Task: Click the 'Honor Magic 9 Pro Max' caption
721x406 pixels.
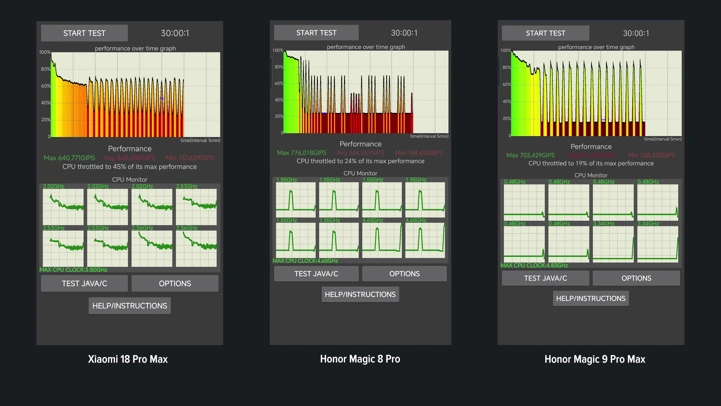Action: point(595,359)
